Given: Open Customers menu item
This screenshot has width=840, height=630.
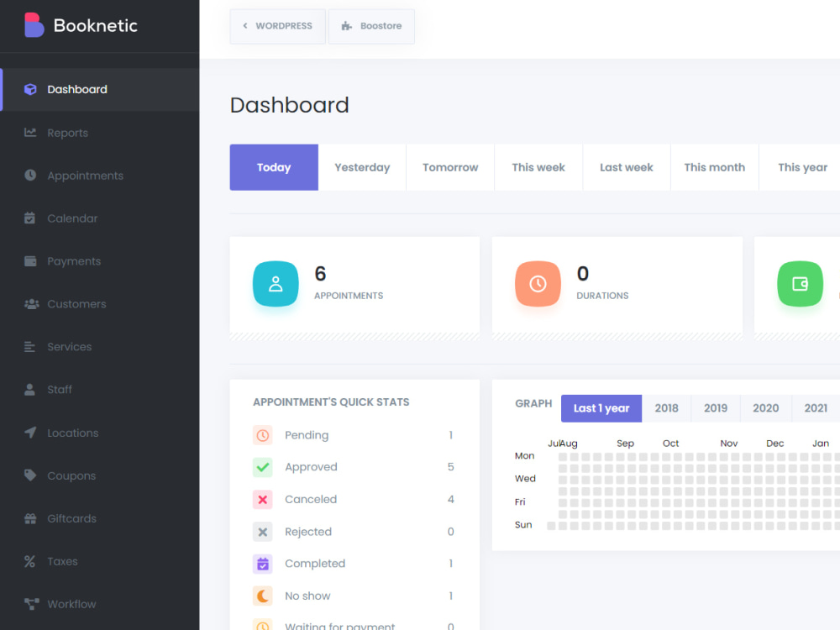Looking at the screenshot, I should (x=100, y=304).
